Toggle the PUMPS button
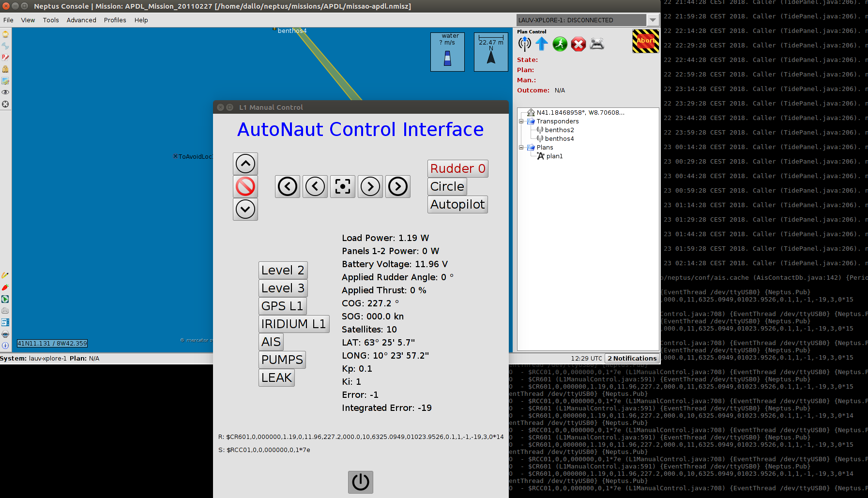 pyautogui.click(x=282, y=360)
